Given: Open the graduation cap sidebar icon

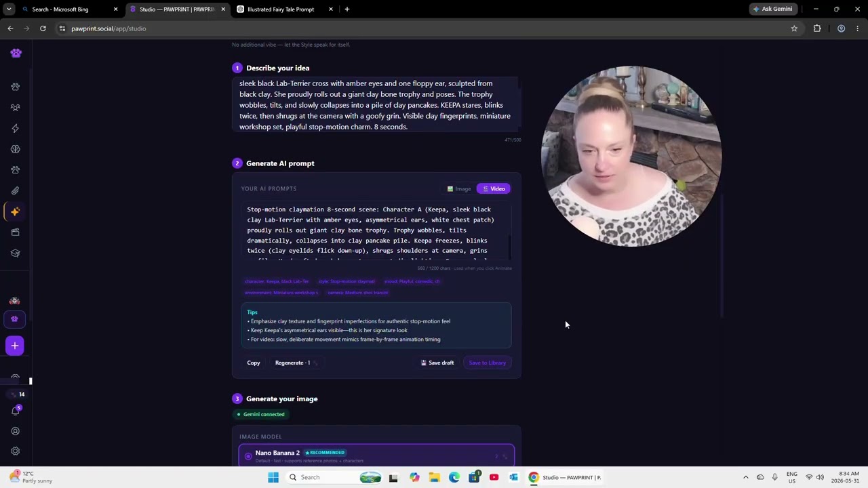Looking at the screenshot, I should (15, 253).
